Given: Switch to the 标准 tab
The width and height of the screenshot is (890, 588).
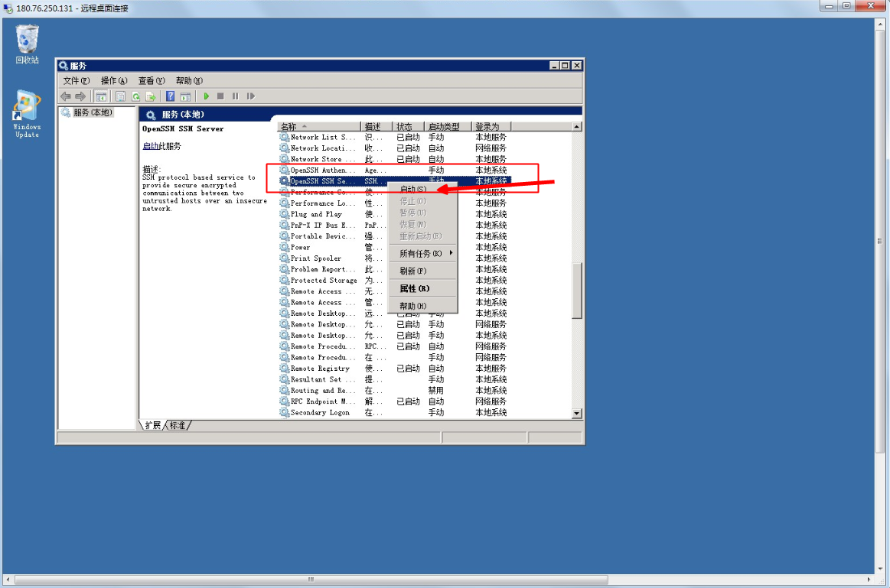Looking at the screenshot, I should coord(178,425).
